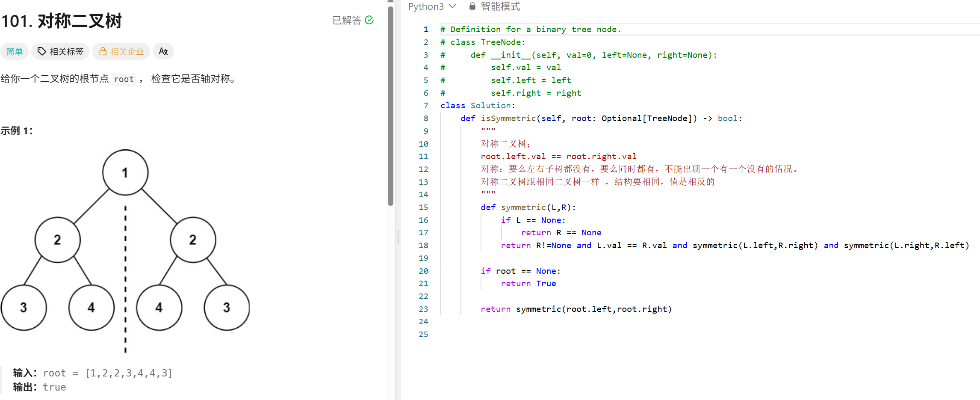Image resolution: width=980 pixels, height=400 pixels.
Task: Click 'return True' on line 21
Action: [x=528, y=284]
